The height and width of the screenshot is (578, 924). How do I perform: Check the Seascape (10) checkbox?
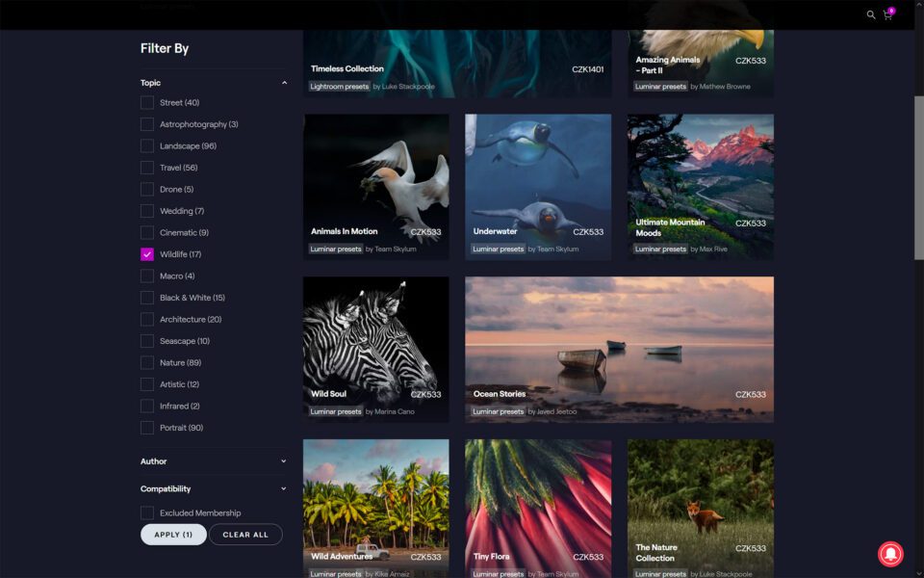point(147,341)
